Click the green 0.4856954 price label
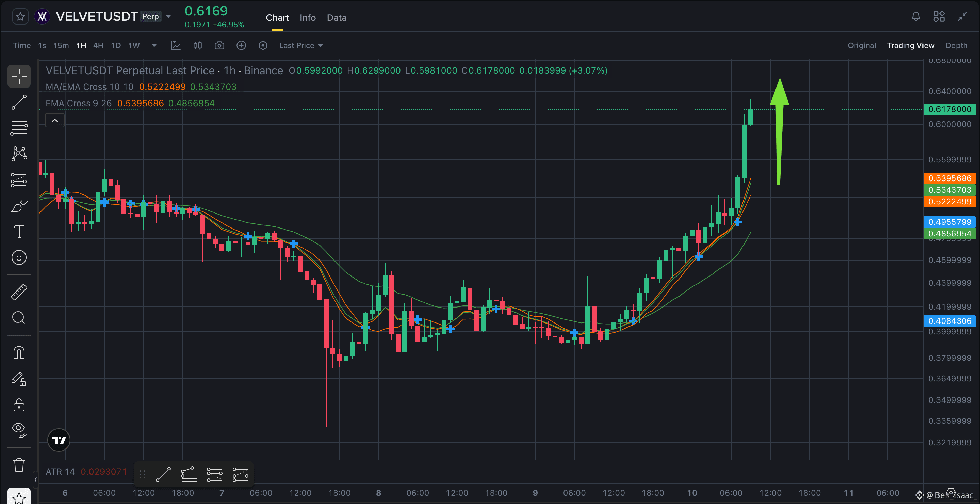Image resolution: width=980 pixels, height=504 pixels. tap(950, 233)
